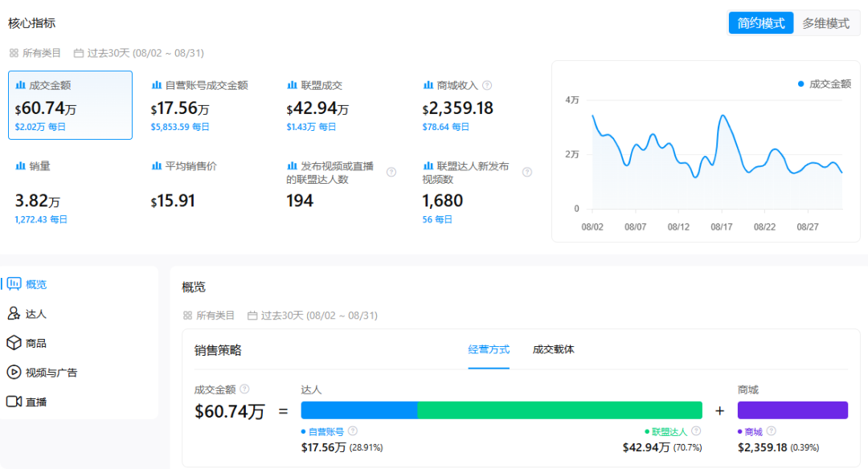Open 所有类目 filter in 概览 section

coord(209,316)
